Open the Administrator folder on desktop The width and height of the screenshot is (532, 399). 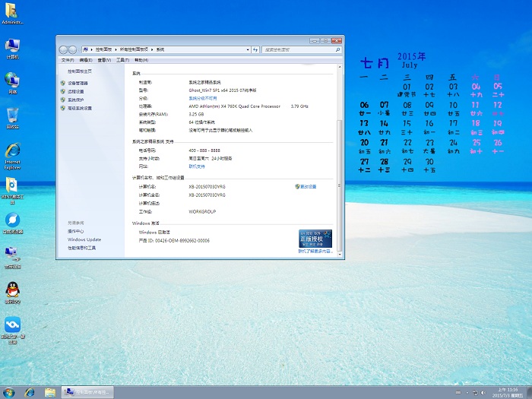point(12,12)
